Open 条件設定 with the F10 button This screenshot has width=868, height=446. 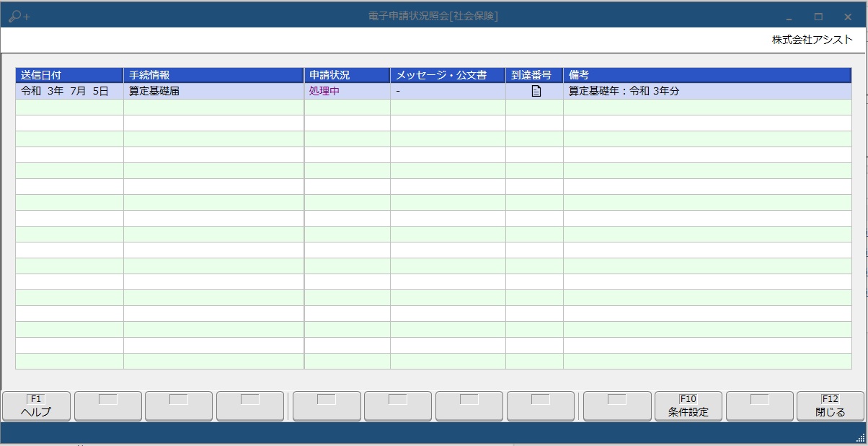(688, 406)
